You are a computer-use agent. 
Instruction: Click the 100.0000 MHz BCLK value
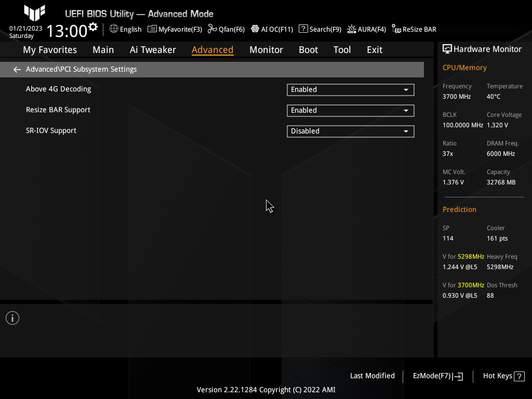(462, 125)
